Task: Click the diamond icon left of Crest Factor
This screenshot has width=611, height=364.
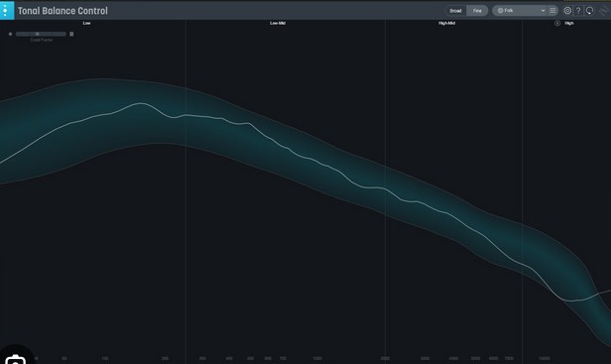Action: [x=11, y=34]
